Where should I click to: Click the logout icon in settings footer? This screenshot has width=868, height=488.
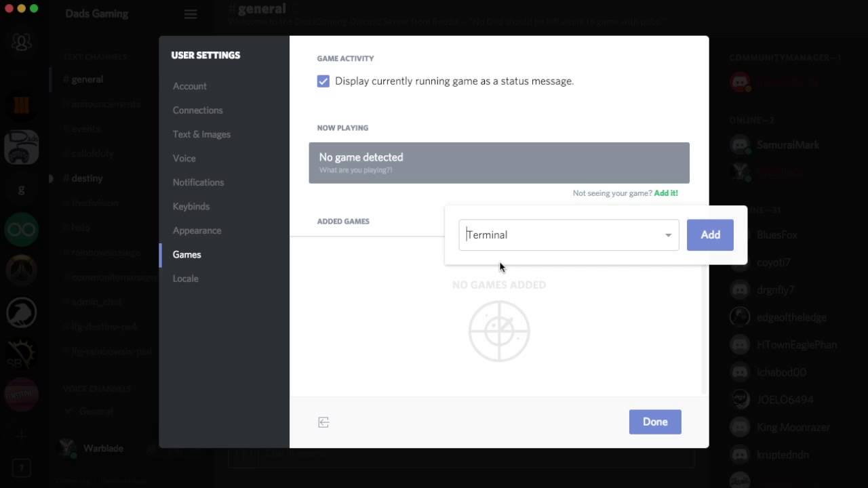[x=323, y=422]
